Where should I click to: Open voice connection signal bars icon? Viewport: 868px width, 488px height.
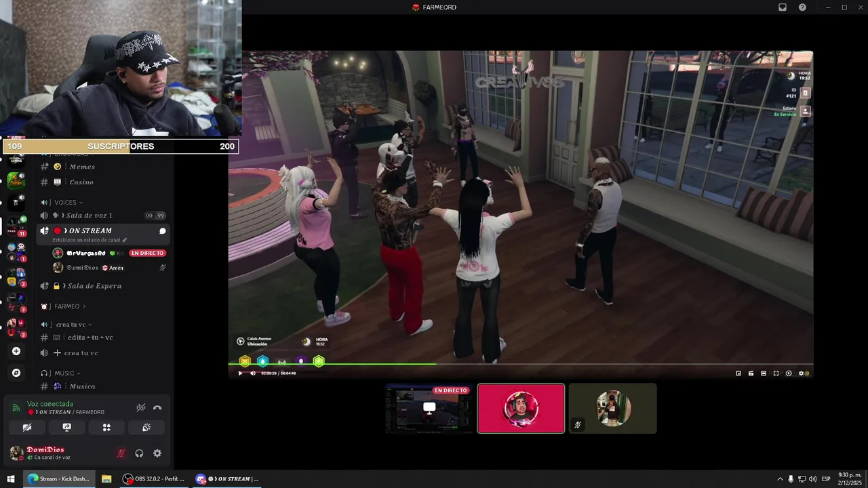click(x=16, y=408)
